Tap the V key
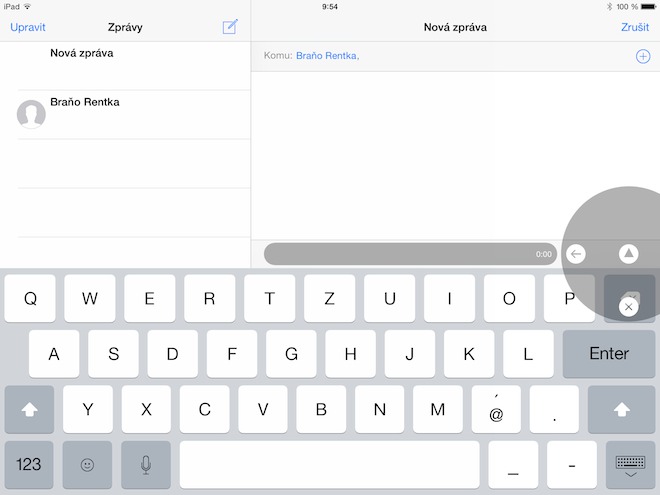Image resolution: width=660 pixels, height=495 pixels. click(x=263, y=409)
